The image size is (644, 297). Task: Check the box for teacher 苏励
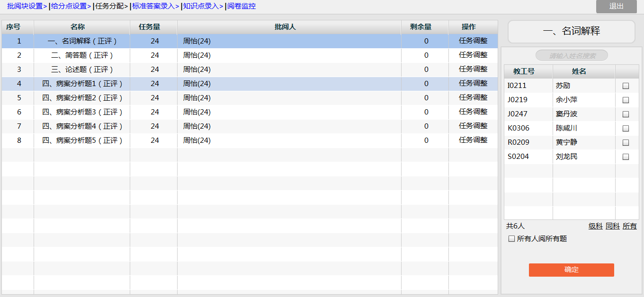(626, 86)
